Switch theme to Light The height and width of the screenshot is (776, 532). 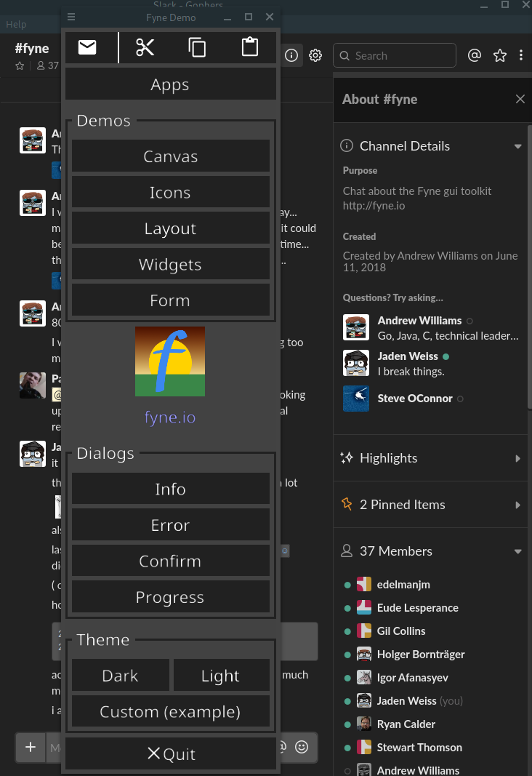click(221, 675)
